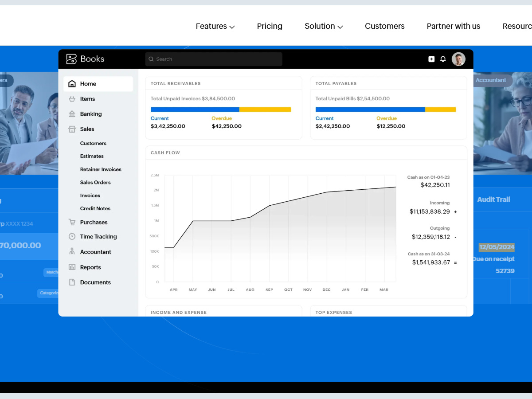Open Partner with us page
The height and width of the screenshot is (399, 532).
[454, 26]
